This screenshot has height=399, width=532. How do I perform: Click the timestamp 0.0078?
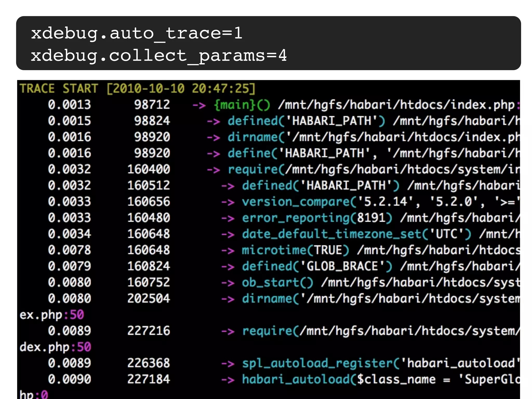coord(69,250)
